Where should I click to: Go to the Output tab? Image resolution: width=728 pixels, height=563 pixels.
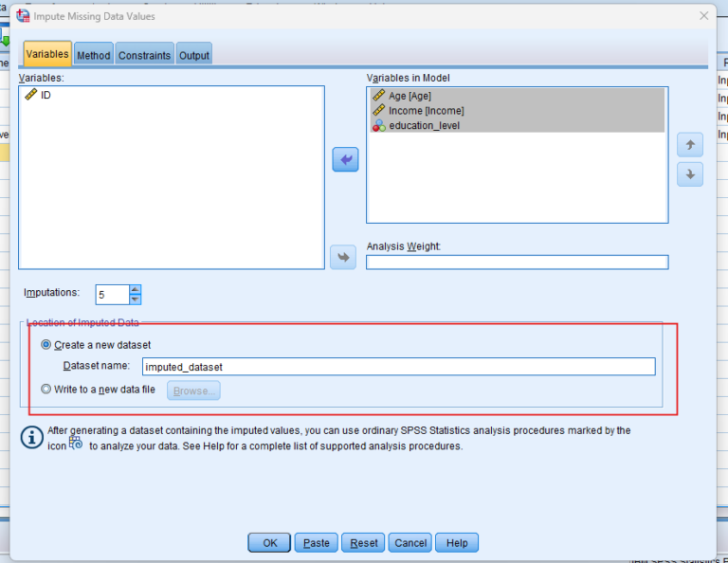[x=194, y=55]
